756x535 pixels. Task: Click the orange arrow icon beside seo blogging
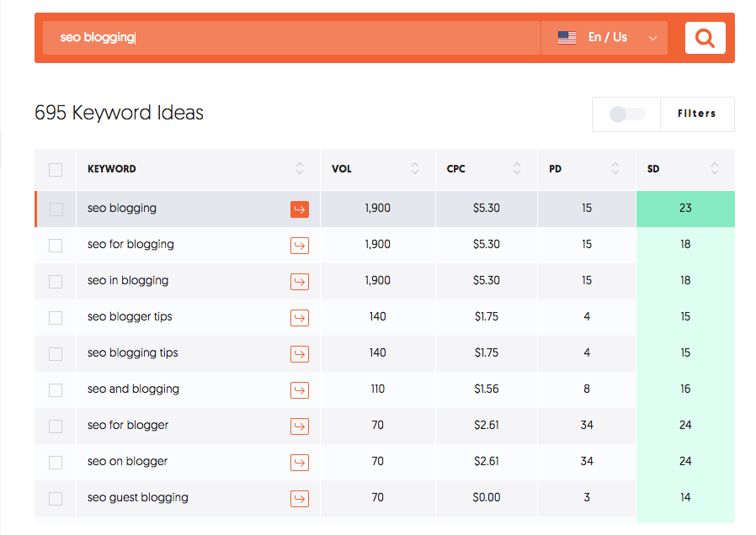(x=300, y=209)
